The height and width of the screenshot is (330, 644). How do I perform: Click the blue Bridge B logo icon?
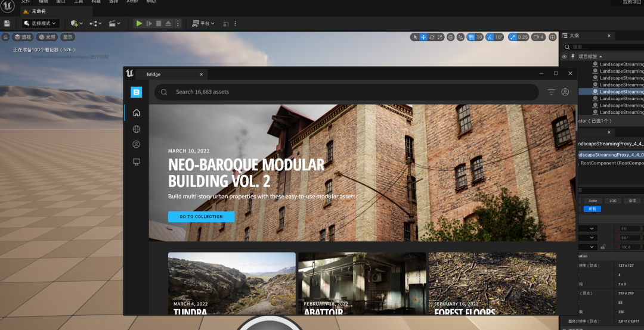coord(137,92)
